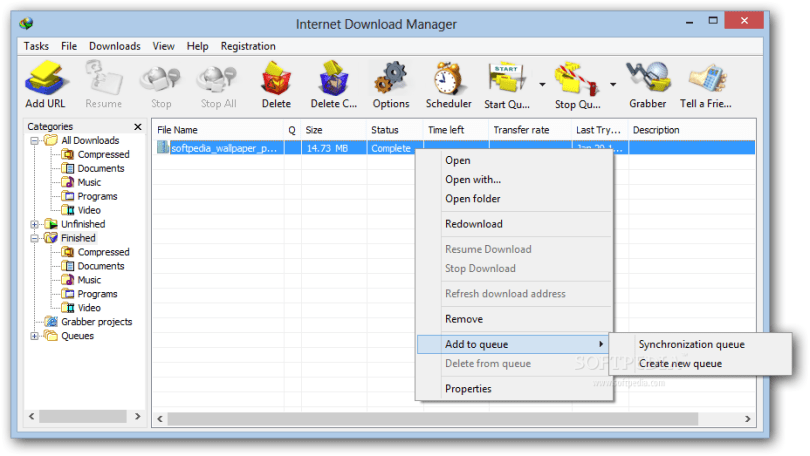Screen dimensions: 810x456
Task: Click the Grabber projects tree icon
Action: (x=51, y=321)
